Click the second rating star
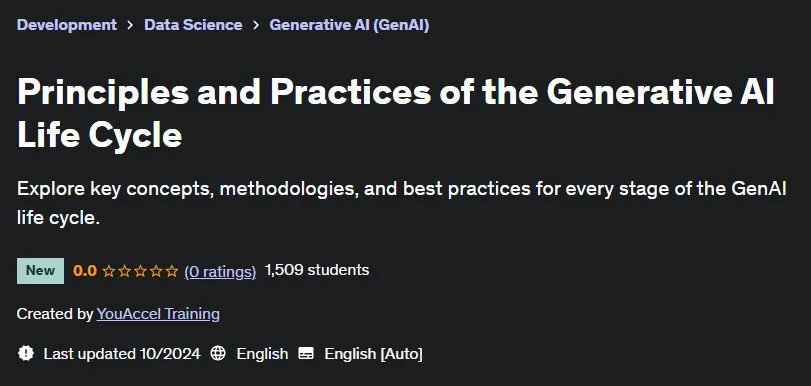Viewport: 811px width, 386px height. pyautogui.click(x=125, y=271)
